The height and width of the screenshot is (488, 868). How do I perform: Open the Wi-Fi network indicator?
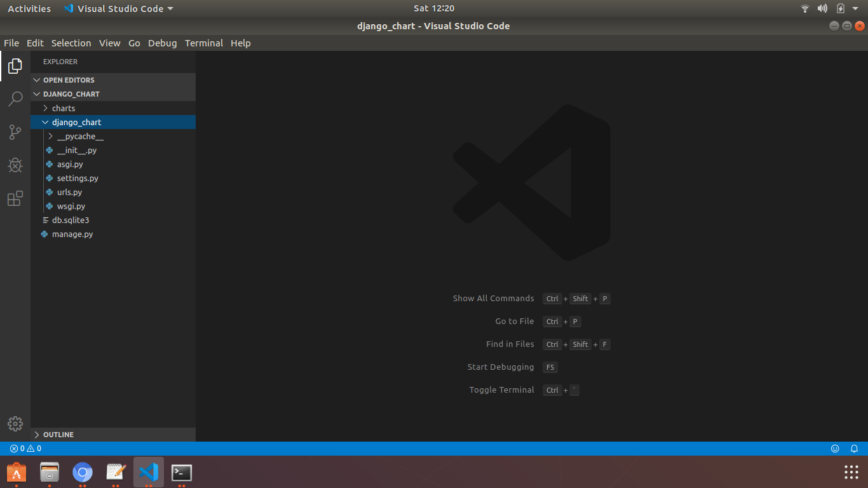point(805,9)
